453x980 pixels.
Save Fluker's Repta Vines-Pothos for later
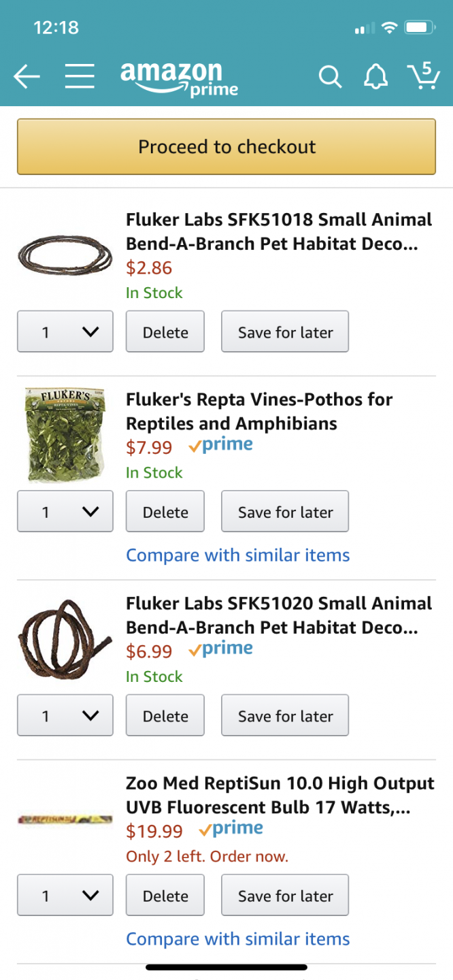[285, 512]
